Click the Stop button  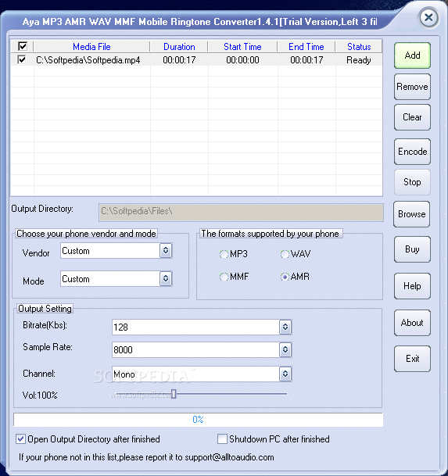(x=412, y=182)
